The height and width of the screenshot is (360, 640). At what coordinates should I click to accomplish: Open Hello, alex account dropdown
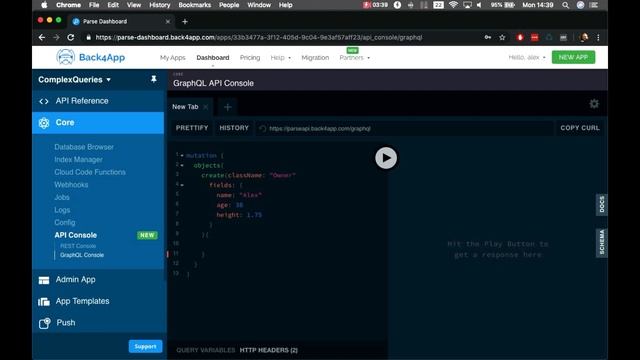click(527, 57)
